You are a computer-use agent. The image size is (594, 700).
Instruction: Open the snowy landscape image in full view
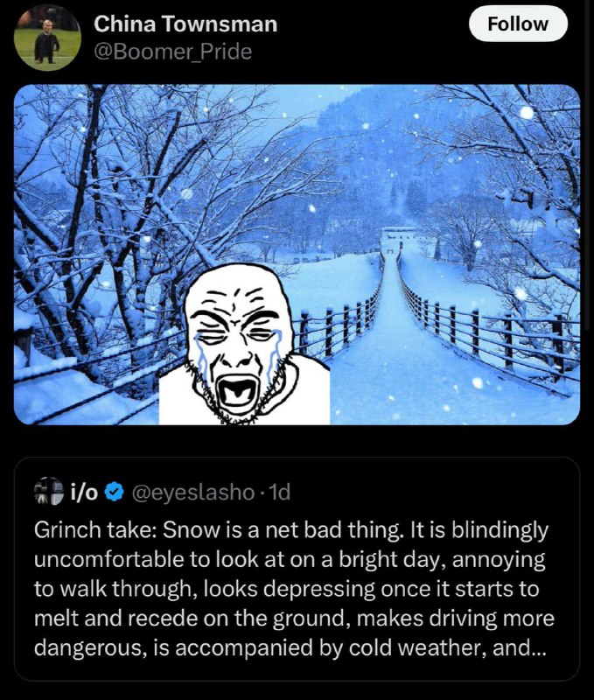pos(297,255)
